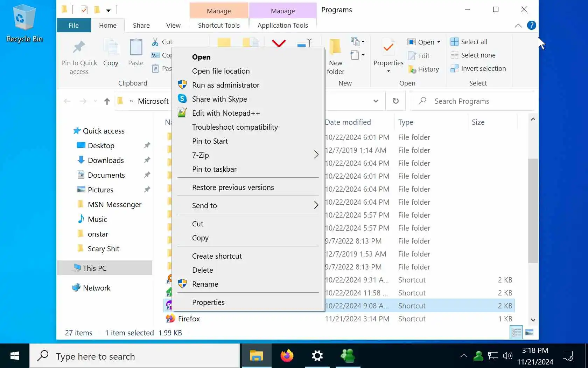Viewport: 588px width, 368px height.
Task: Click the Search Programs field
Action: pyautogui.click(x=472, y=101)
